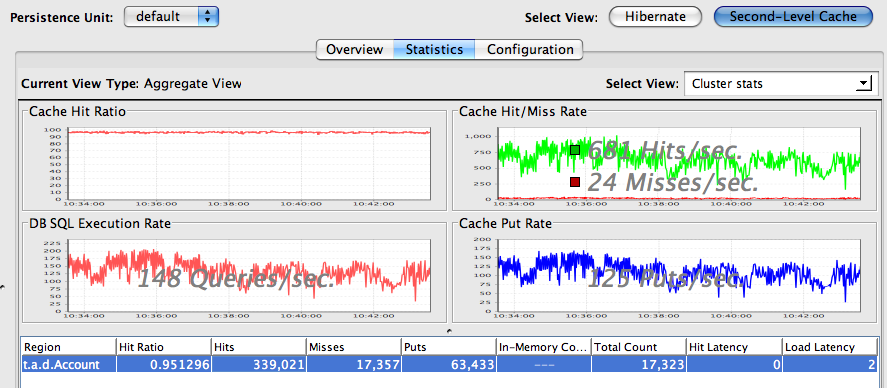The height and width of the screenshot is (388, 887).
Task: Click the Cluster stats dropdown arrow
Action: click(863, 84)
